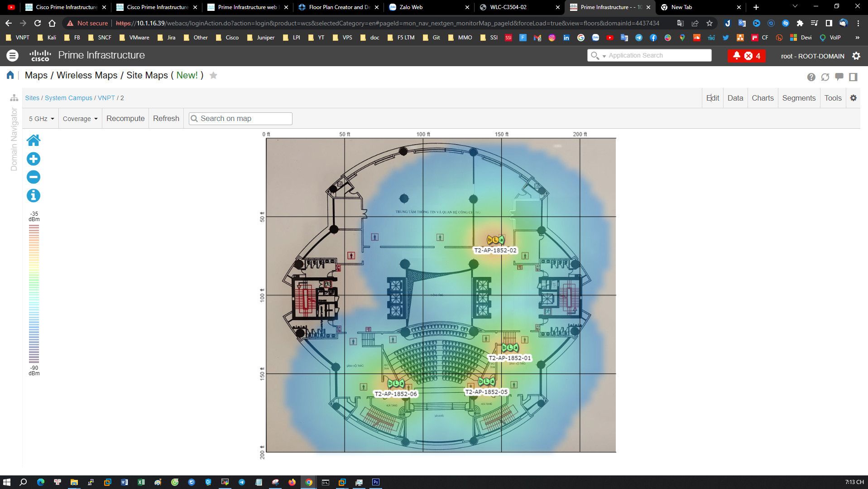Viewport: 868px width, 489px height.
Task: Select access point T2-AP-1852-02 on map
Action: [x=495, y=240]
